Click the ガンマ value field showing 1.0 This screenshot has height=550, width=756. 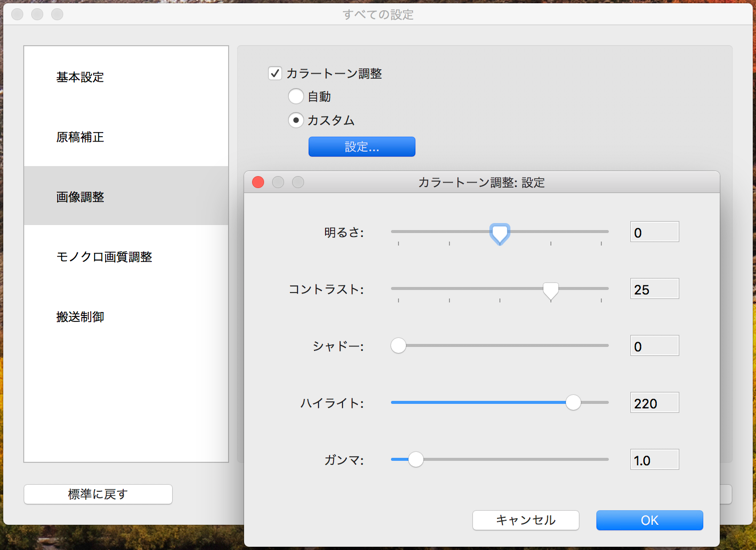[654, 460]
